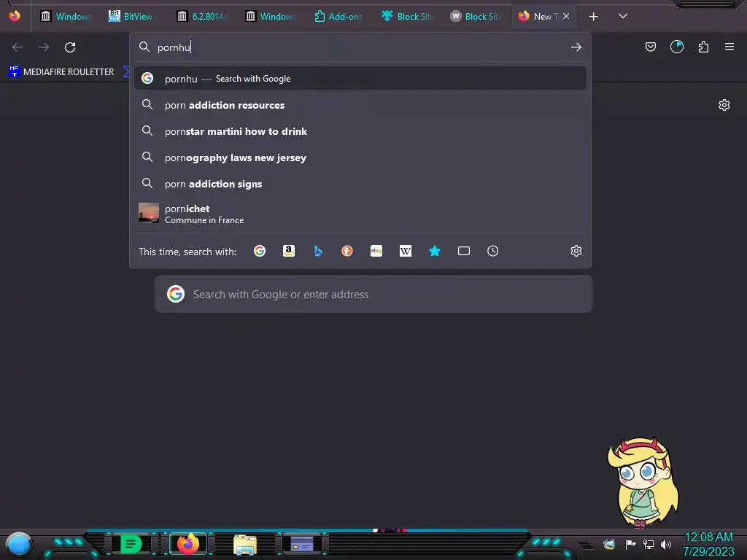747x560 pixels.
Task: Open the circular pie-chart icon in the toolbar
Action: [676, 47]
